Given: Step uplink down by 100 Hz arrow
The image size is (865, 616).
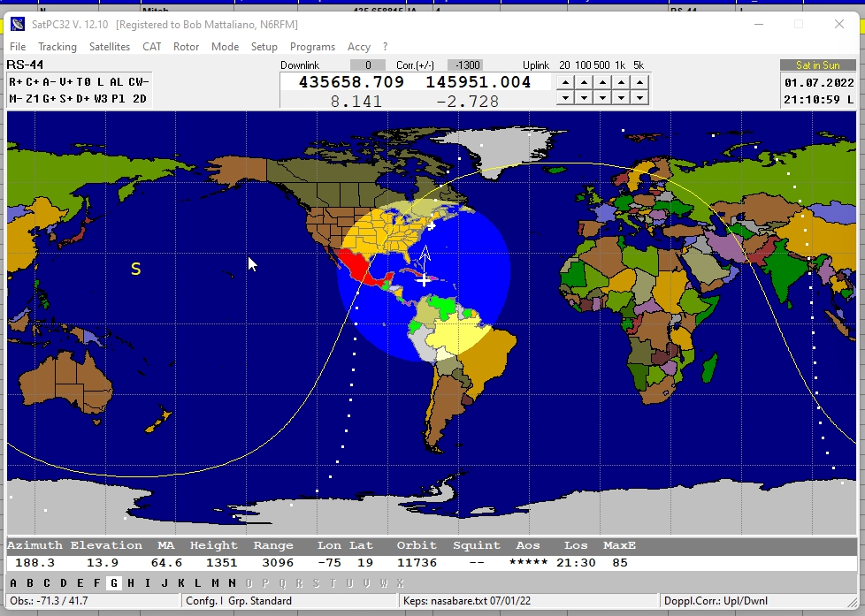Looking at the screenshot, I should coord(584,97).
